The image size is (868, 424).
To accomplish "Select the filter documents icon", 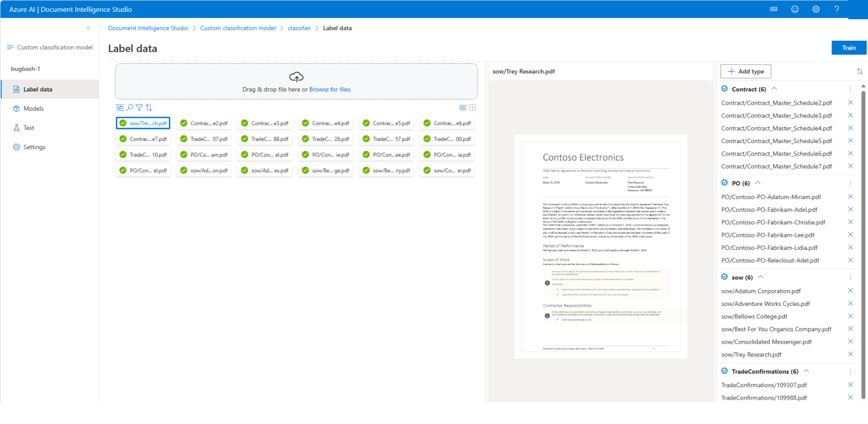I will tap(139, 107).
